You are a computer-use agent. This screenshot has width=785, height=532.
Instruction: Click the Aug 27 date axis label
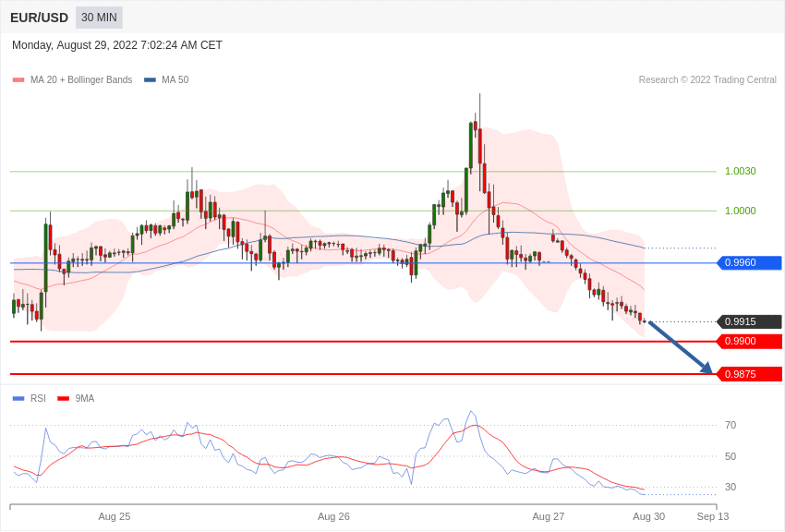(x=549, y=516)
